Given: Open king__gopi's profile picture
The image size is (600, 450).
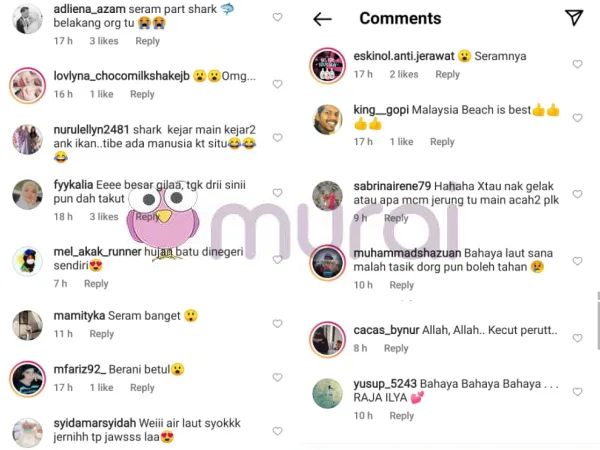Looking at the screenshot, I should (327, 119).
